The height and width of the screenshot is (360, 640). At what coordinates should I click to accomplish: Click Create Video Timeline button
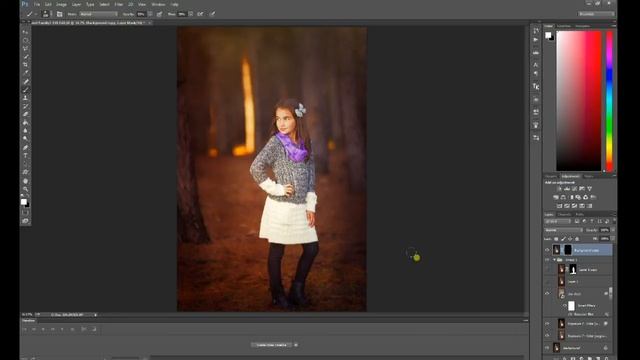point(271,345)
